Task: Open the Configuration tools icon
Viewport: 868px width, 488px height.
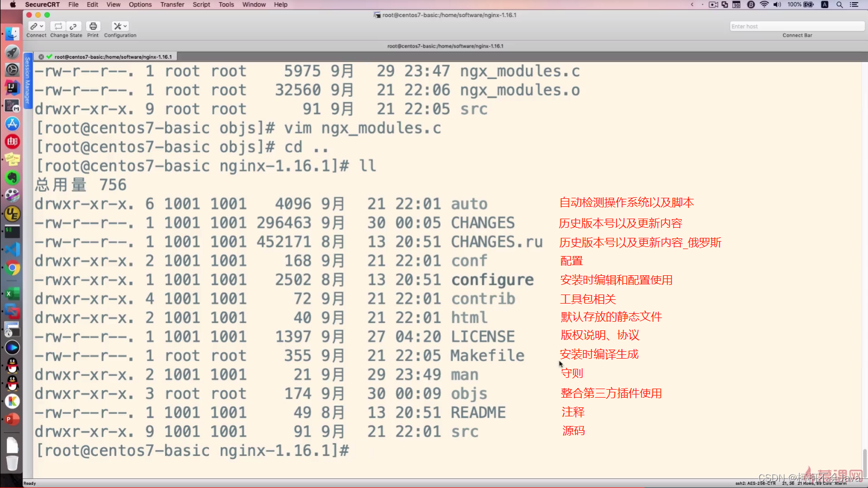Action: 118,26
